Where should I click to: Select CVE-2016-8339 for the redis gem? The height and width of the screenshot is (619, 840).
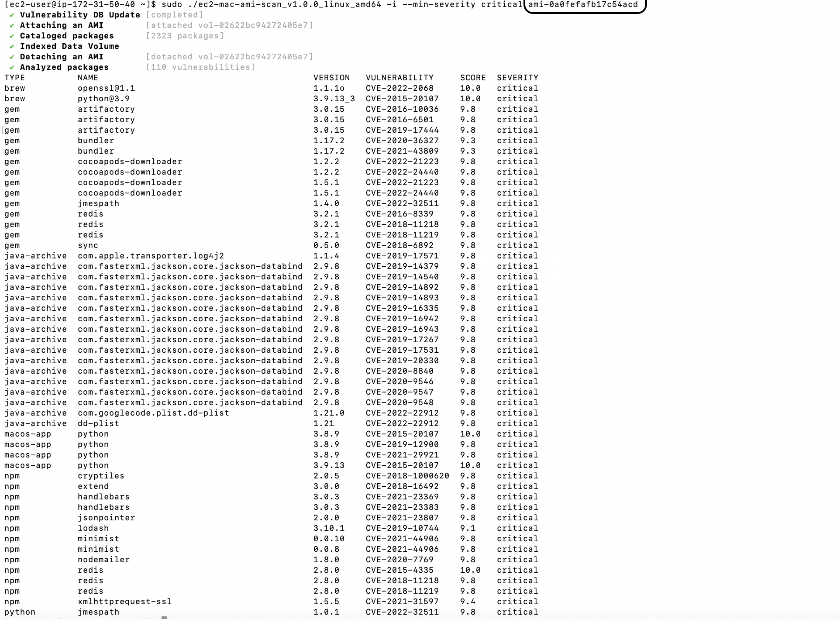point(400,214)
